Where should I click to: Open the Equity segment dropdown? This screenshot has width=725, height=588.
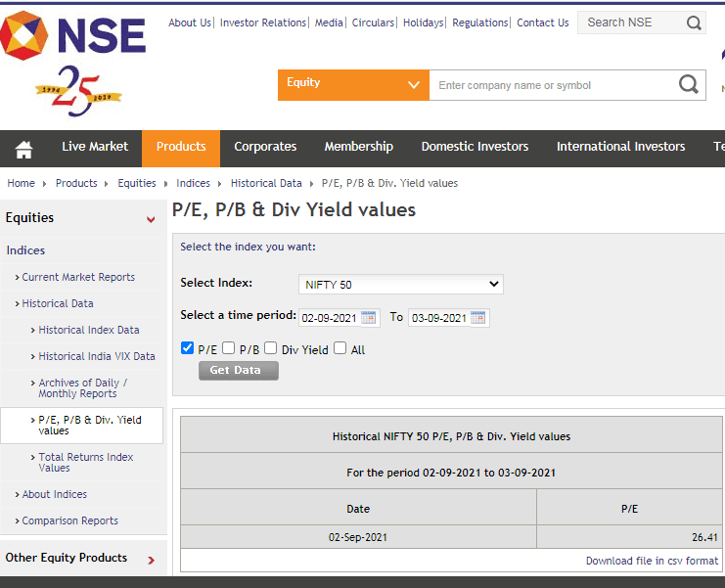[353, 84]
